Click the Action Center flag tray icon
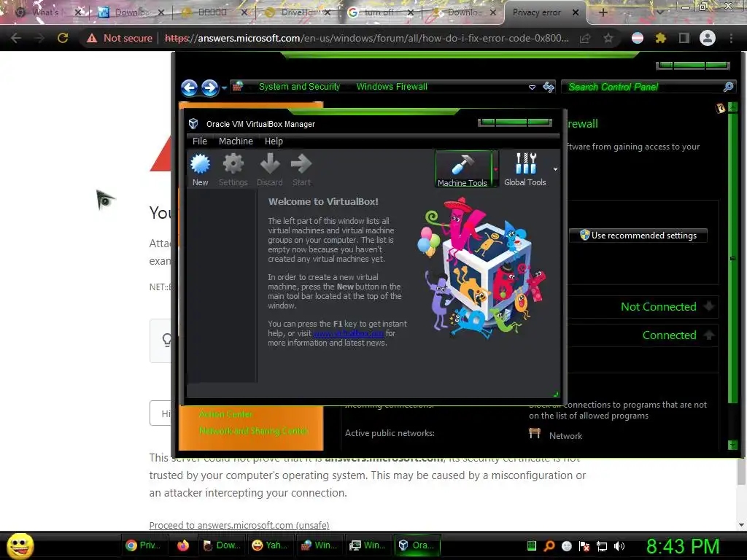This screenshot has width=747, height=560. pos(584,546)
